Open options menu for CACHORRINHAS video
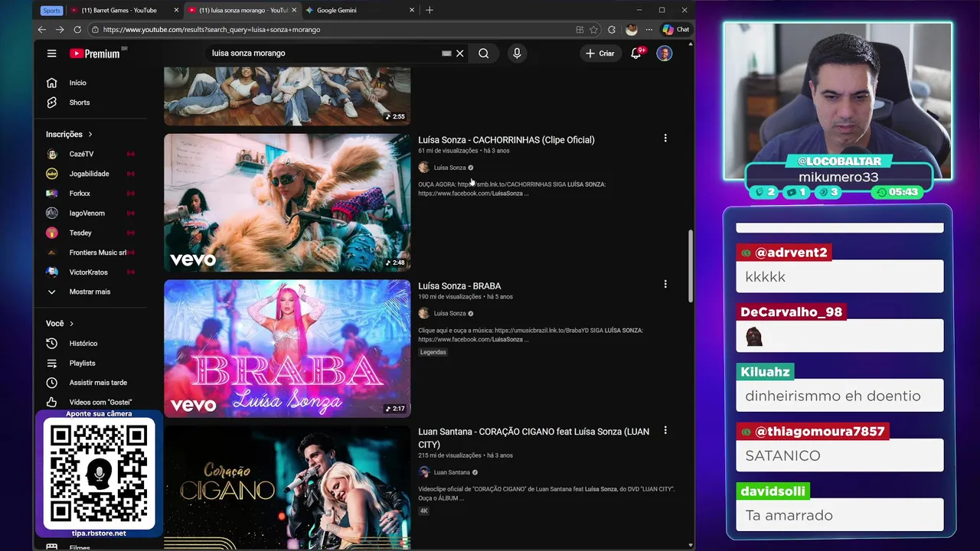The width and height of the screenshot is (980, 551). point(665,139)
